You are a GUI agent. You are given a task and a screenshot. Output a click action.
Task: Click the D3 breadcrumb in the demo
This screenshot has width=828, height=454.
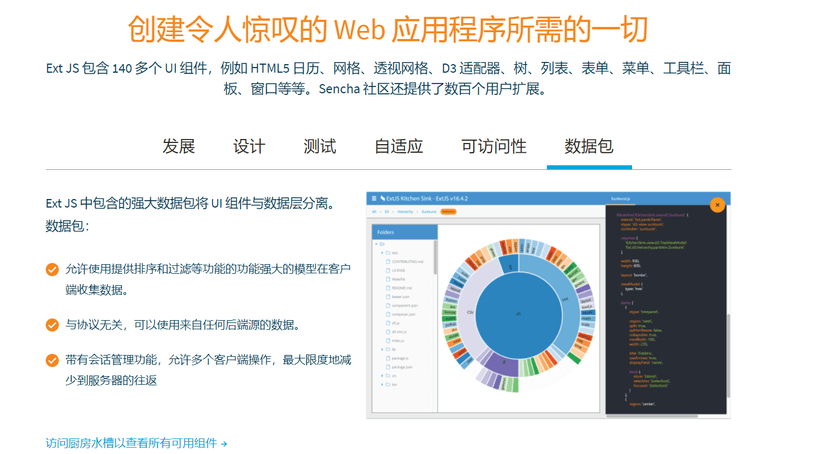click(387, 212)
